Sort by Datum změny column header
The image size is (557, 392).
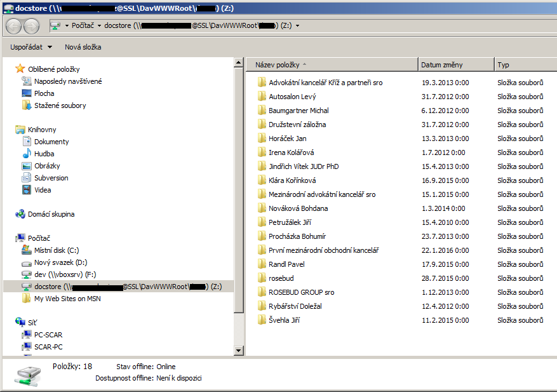click(x=441, y=65)
